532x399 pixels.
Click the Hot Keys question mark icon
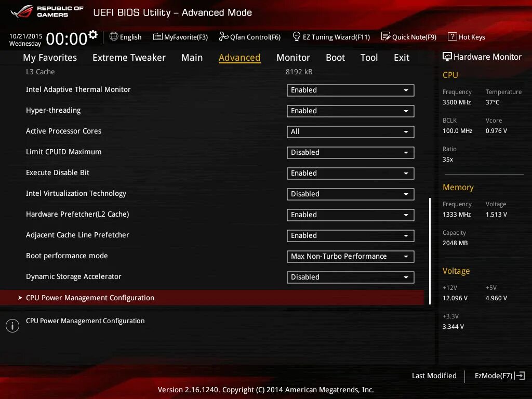click(x=453, y=36)
